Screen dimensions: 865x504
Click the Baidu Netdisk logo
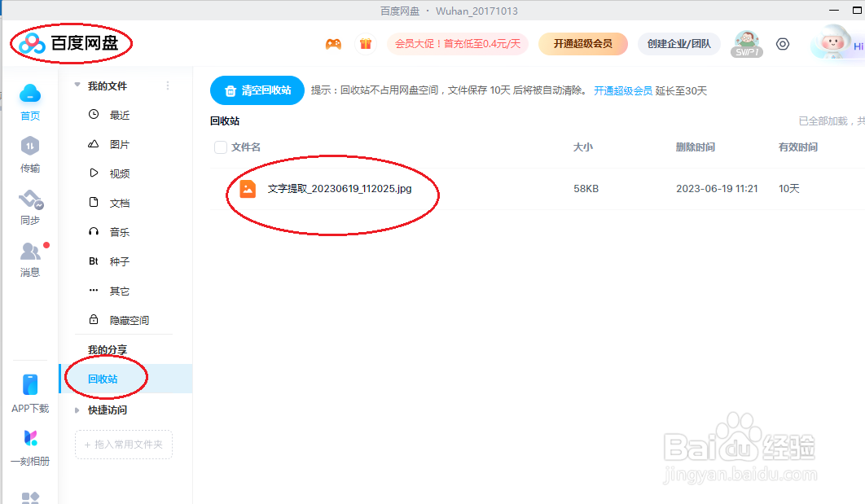tap(69, 43)
